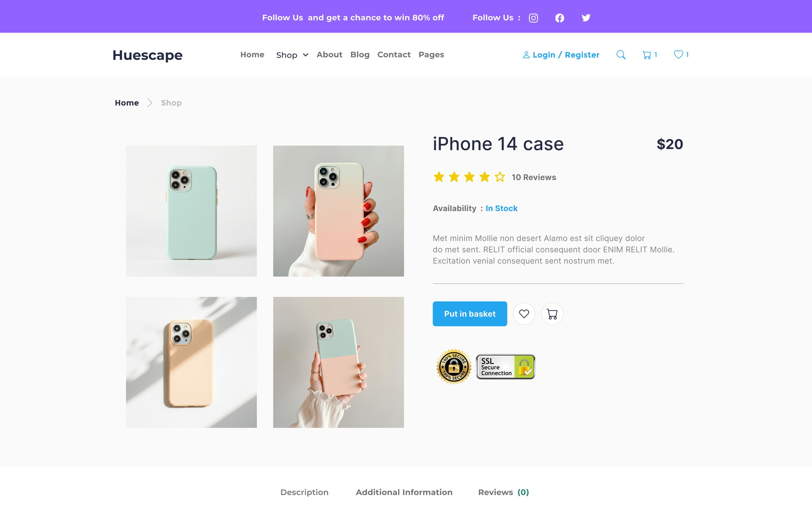Image resolution: width=812 pixels, height=508 pixels.
Task: Open the Reviews (0) tab
Action: click(504, 492)
